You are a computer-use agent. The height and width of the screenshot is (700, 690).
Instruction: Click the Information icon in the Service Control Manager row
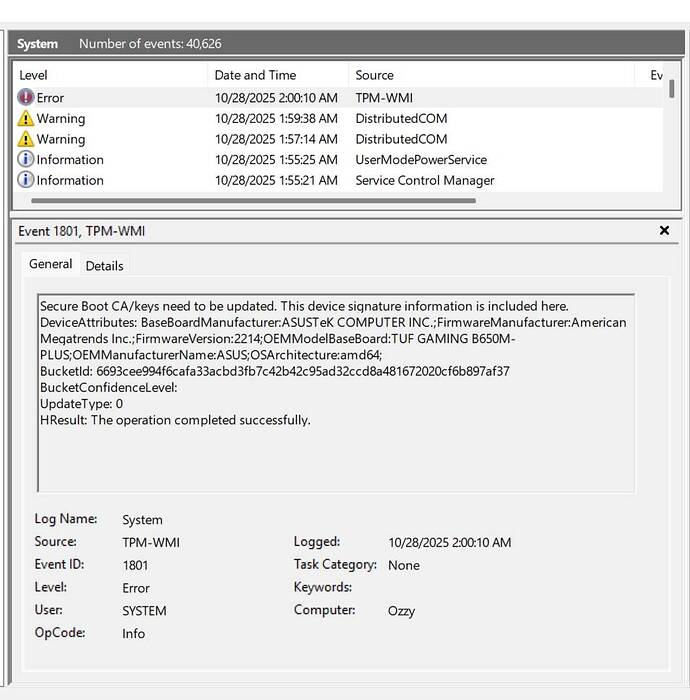(x=26, y=181)
